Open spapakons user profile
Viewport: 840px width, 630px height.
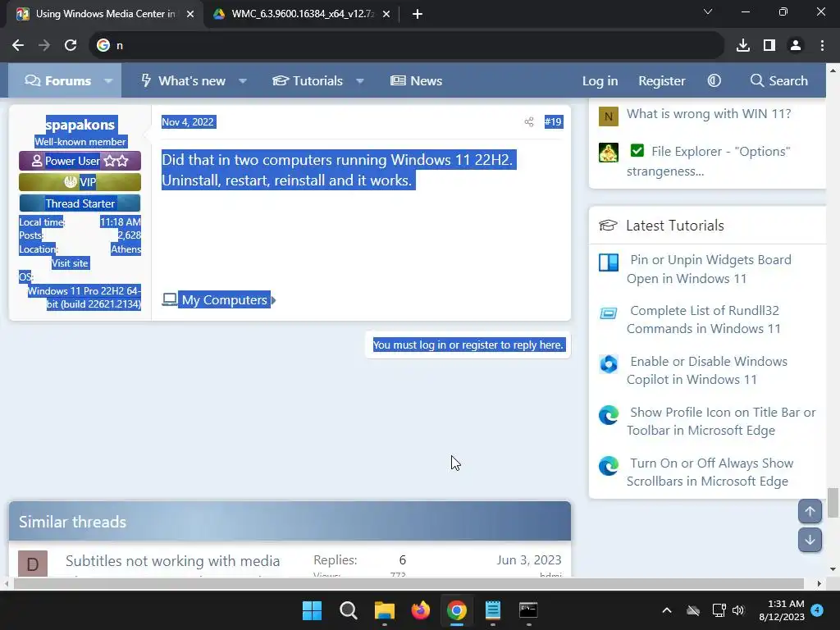80,125
